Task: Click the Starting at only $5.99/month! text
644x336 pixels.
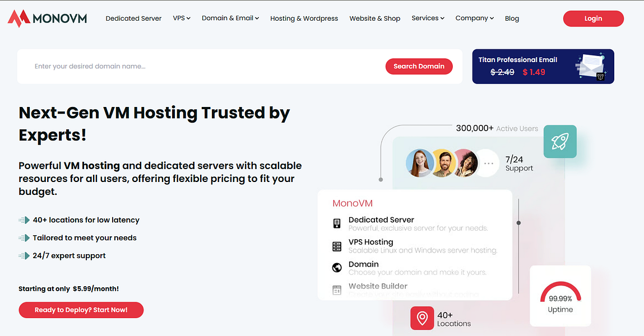Action: point(68,289)
